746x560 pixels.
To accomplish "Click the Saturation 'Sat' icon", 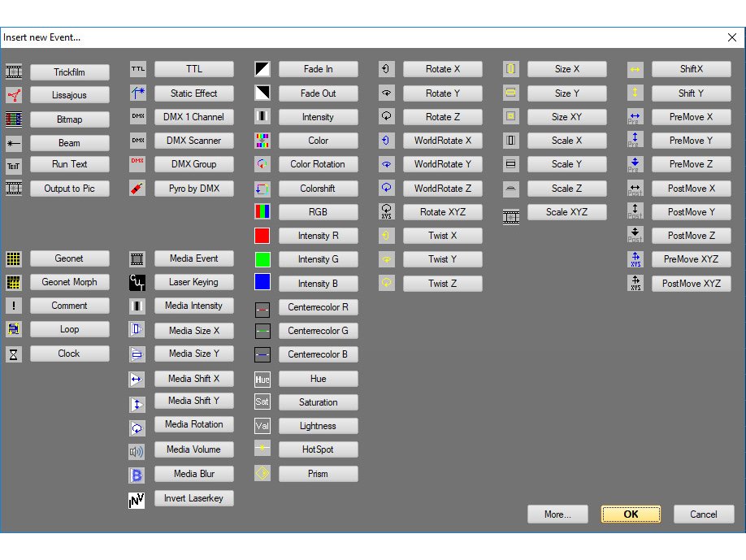I will [x=262, y=402].
